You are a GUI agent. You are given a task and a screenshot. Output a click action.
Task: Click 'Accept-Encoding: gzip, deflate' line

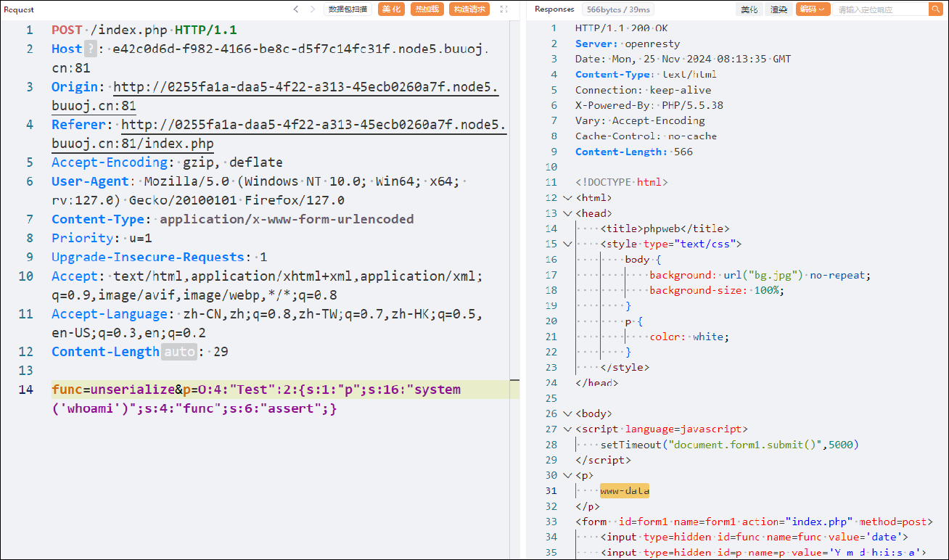pyautogui.click(x=167, y=162)
